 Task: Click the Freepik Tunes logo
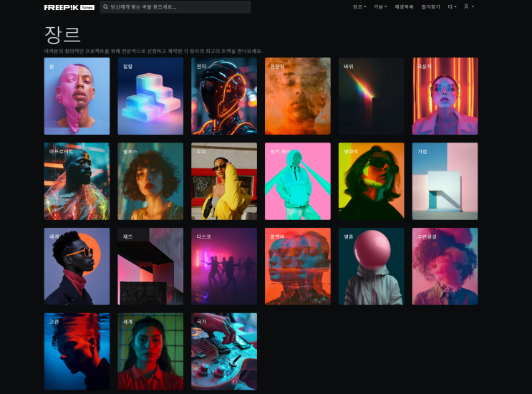69,7
